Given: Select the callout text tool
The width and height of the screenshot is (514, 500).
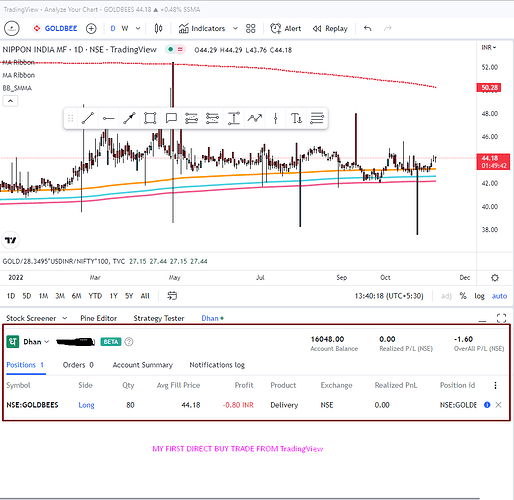Looking at the screenshot, I should pos(171,118).
